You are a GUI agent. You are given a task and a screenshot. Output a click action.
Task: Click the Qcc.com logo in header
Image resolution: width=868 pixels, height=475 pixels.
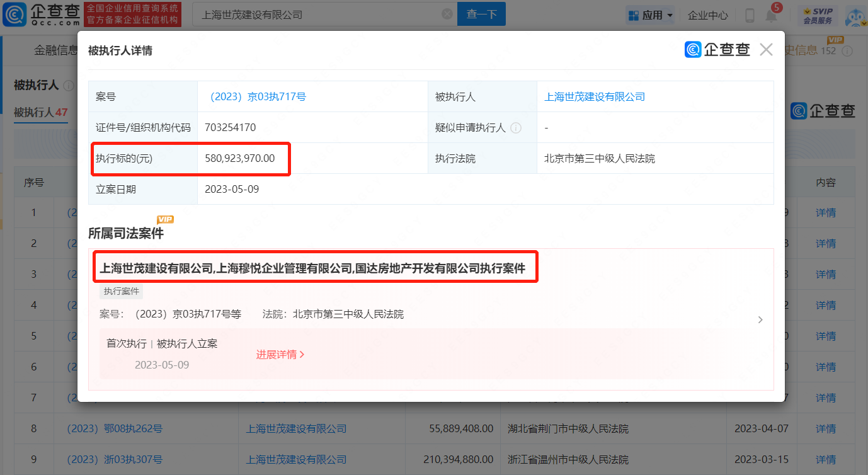pyautogui.click(x=42, y=14)
